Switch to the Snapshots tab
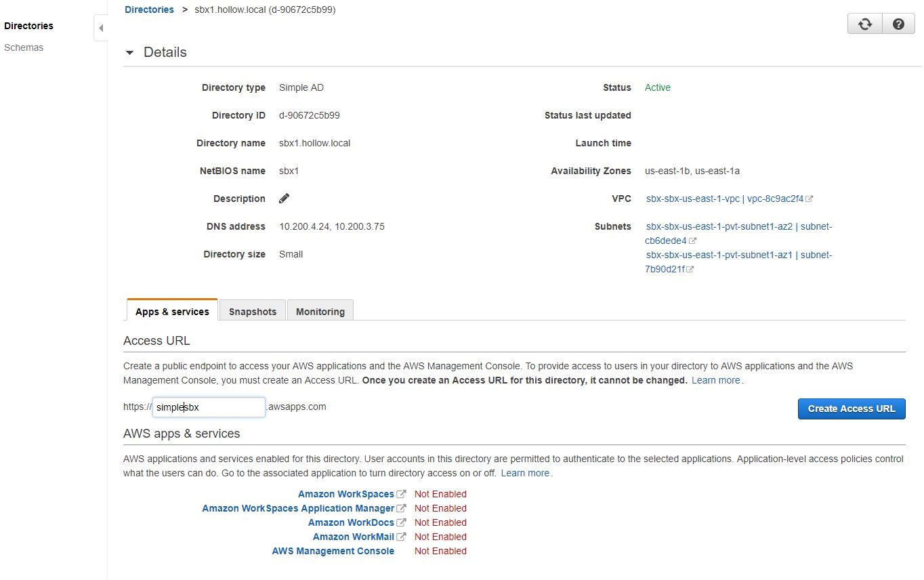 [253, 312]
